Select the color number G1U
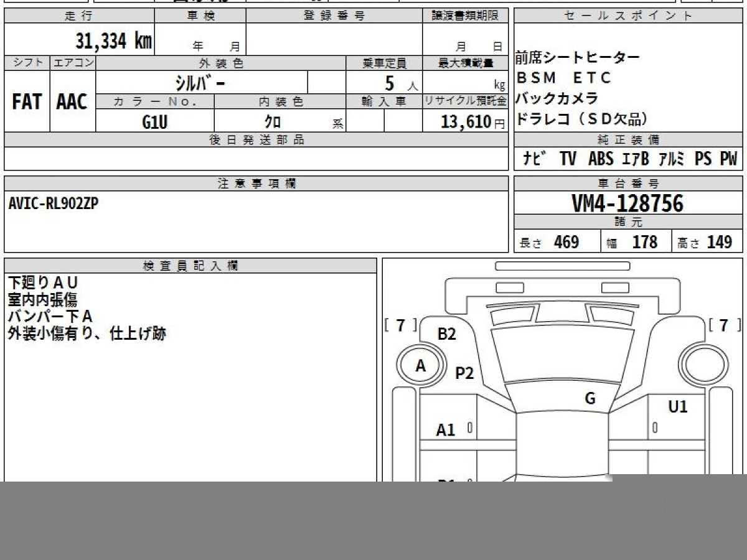The width and height of the screenshot is (747, 560). (x=154, y=122)
